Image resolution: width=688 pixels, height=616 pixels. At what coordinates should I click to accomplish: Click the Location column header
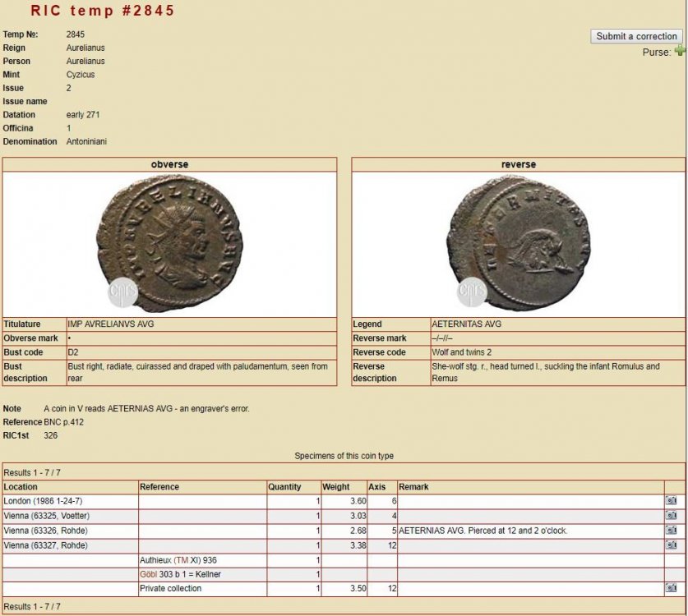point(21,487)
